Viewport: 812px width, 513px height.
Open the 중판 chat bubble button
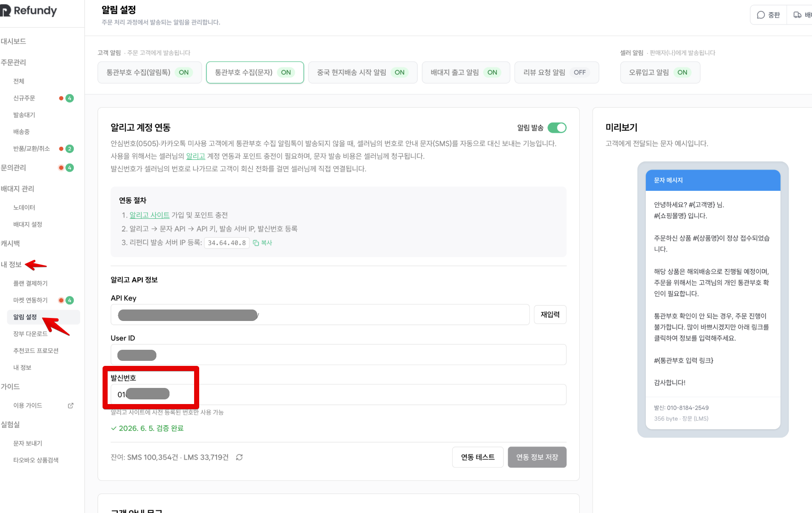[x=769, y=15]
